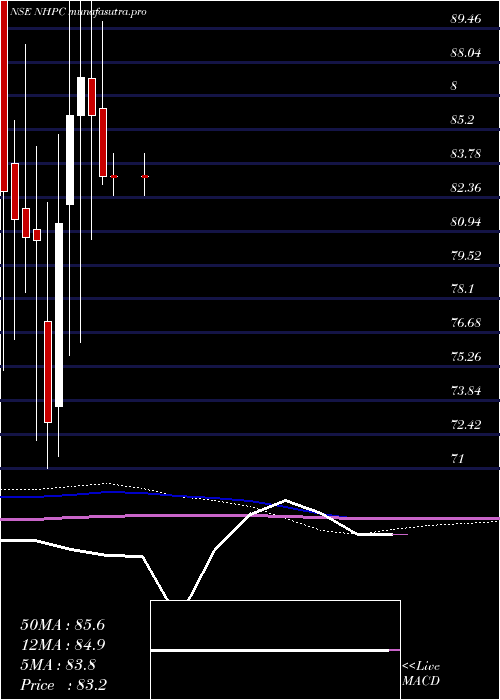
Task: Click the <<Live MACD label
Action: (421, 674)
